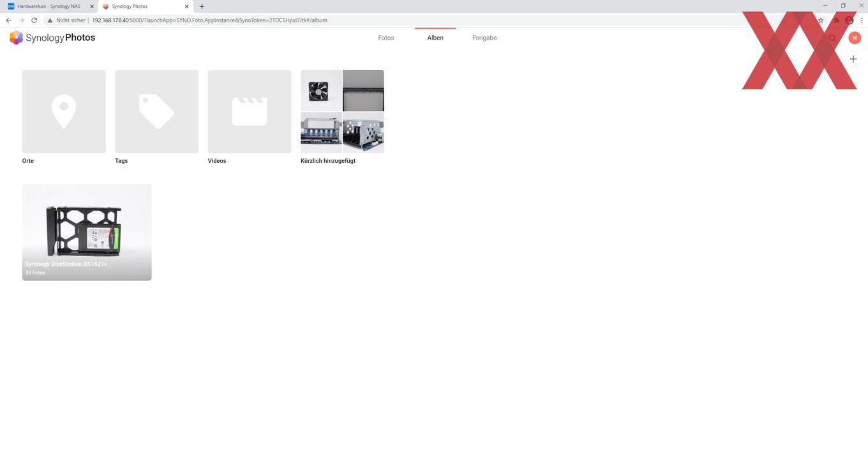Reload the current page
Screen dimensions: 868x474
[34, 20]
